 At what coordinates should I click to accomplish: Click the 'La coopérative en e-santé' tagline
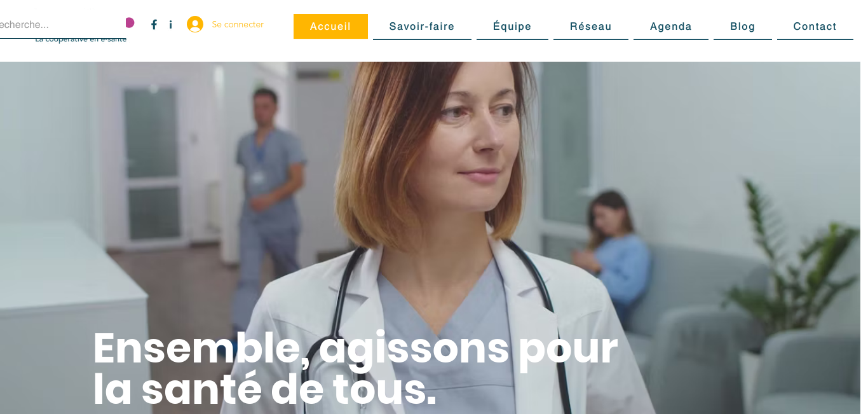pyautogui.click(x=81, y=39)
